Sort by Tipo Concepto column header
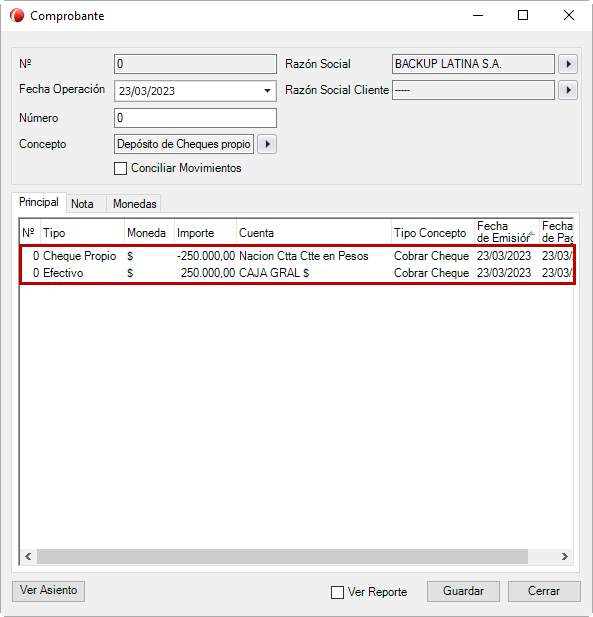This screenshot has height=617, width=593. click(x=433, y=233)
